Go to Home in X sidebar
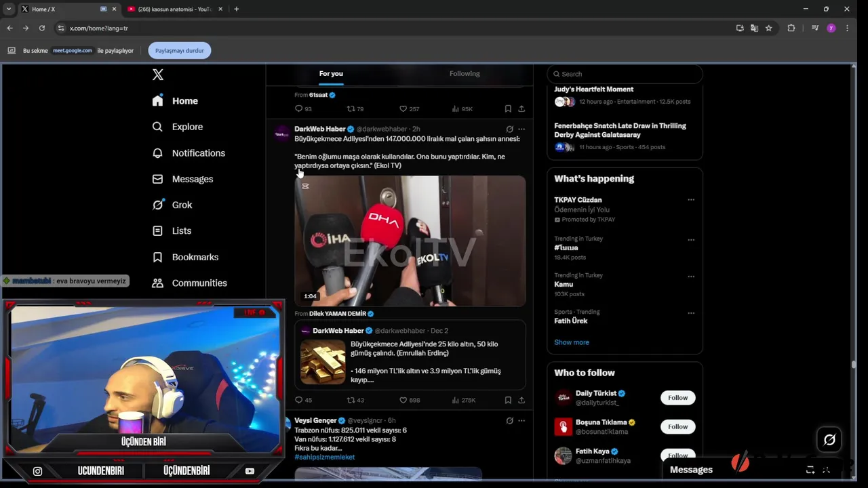 click(176, 101)
